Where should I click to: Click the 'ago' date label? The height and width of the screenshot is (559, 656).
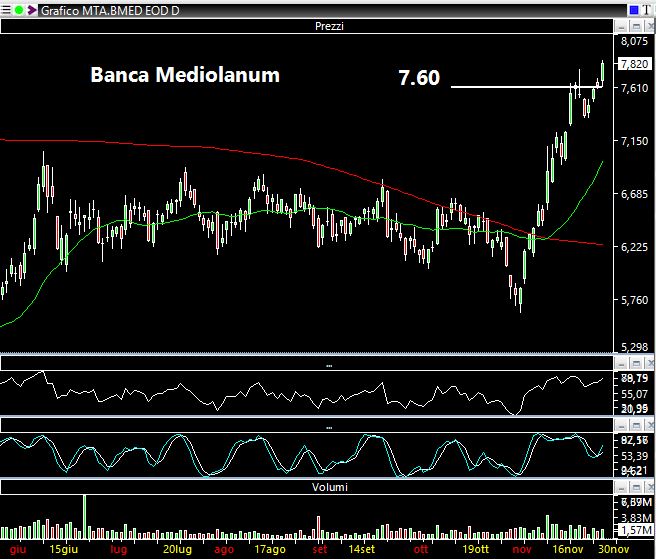point(224,549)
